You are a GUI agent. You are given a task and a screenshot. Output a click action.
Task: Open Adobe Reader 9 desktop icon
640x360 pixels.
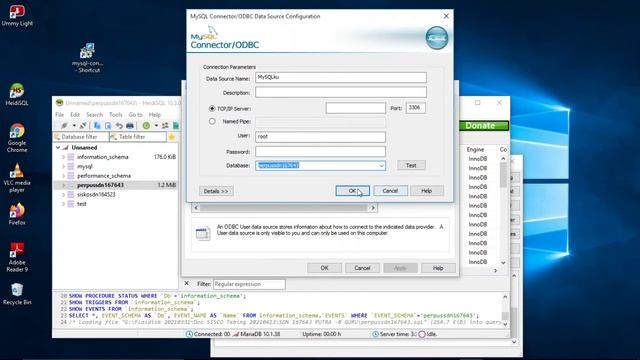[x=17, y=257]
